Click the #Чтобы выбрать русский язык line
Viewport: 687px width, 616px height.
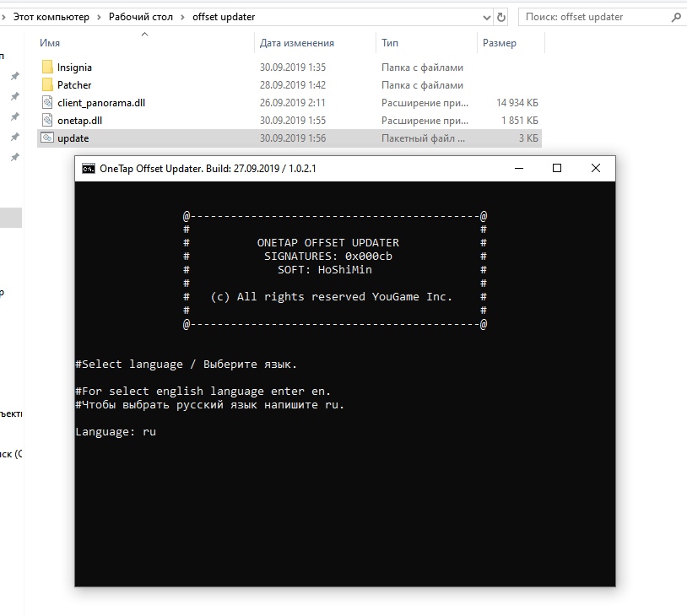click(x=210, y=405)
